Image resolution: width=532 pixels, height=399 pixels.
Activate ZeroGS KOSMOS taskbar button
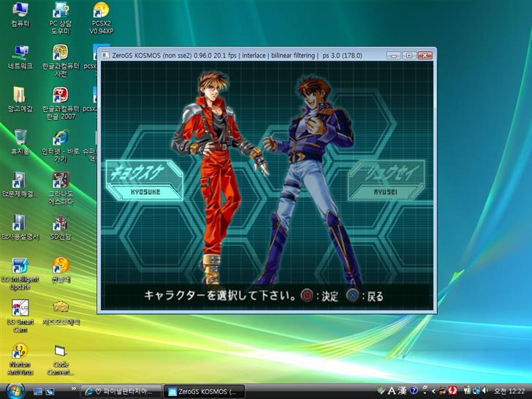[205, 392]
